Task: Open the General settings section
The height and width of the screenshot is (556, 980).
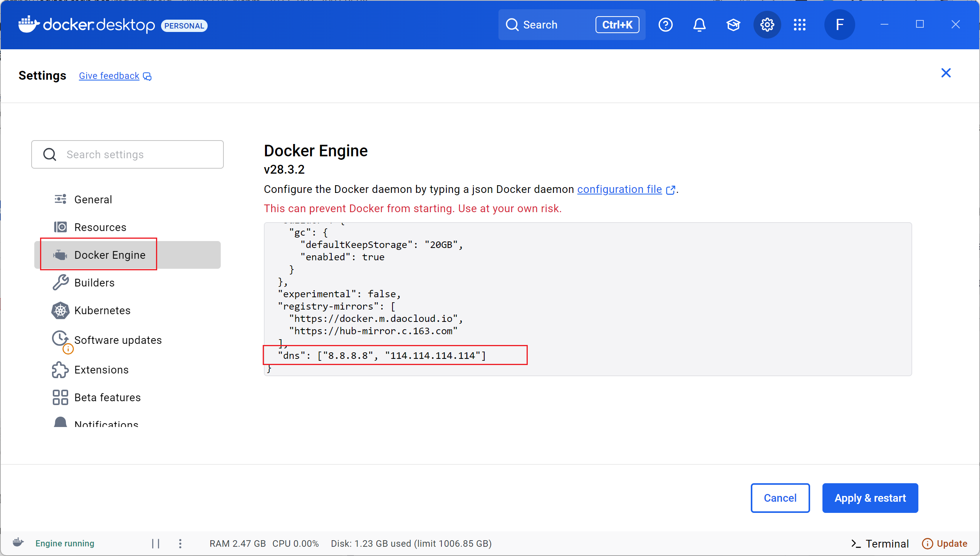Action: (x=127, y=199)
